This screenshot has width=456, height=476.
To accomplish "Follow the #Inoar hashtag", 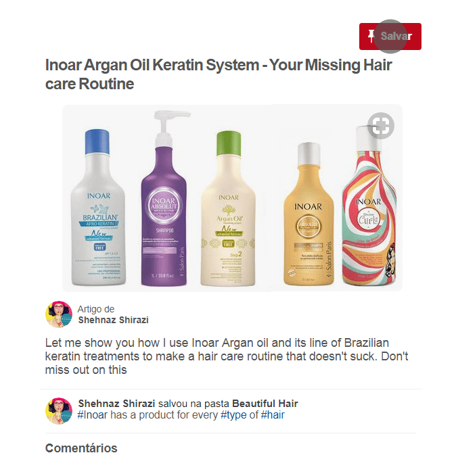I will coord(93,414).
